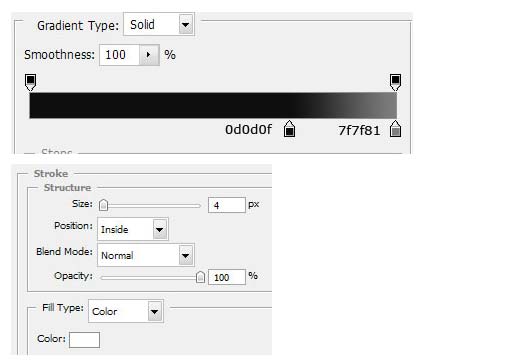This screenshot has width=530, height=363.
Task: Open the Smoothness flyout arrow
Action: point(149,55)
